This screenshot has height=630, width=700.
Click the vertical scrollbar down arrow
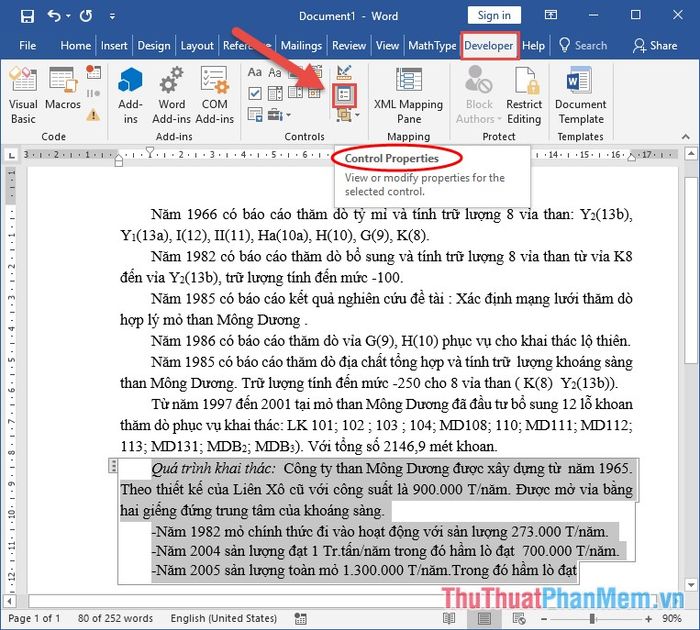691,584
